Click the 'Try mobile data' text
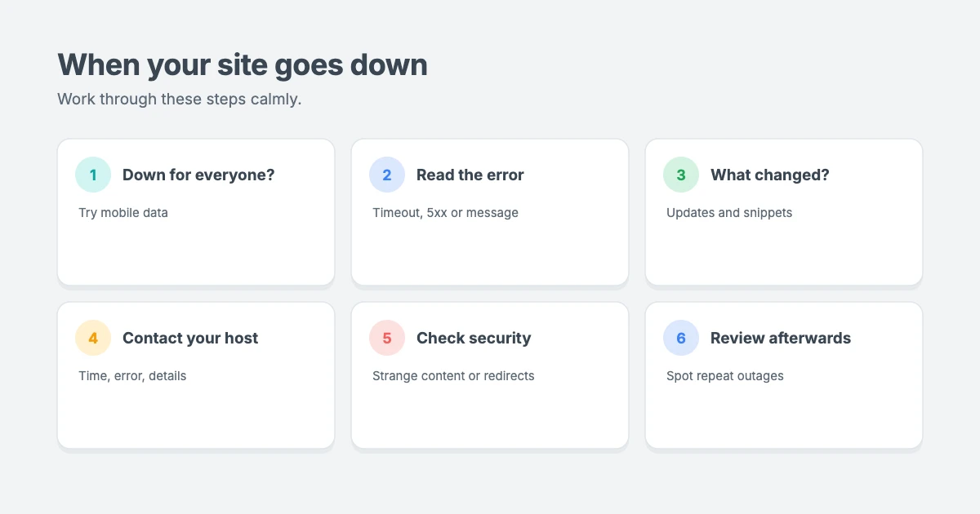The height and width of the screenshot is (514, 980). pos(123,213)
